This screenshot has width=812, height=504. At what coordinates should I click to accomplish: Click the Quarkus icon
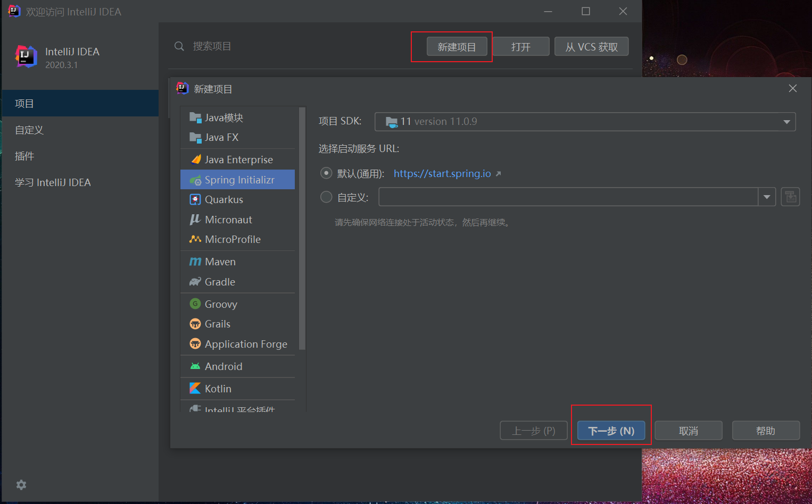pos(195,199)
